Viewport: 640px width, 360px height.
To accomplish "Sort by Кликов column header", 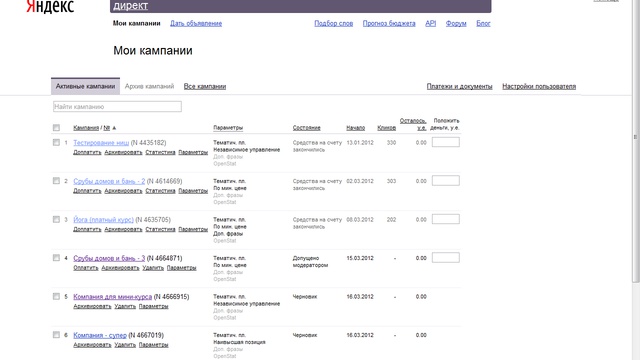I will pos(387,128).
